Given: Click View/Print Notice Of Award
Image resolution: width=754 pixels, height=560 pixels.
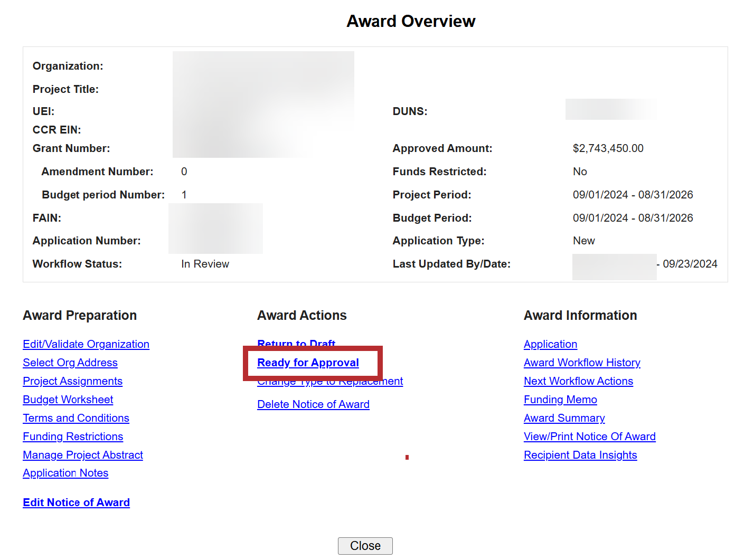Looking at the screenshot, I should pyautogui.click(x=589, y=436).
